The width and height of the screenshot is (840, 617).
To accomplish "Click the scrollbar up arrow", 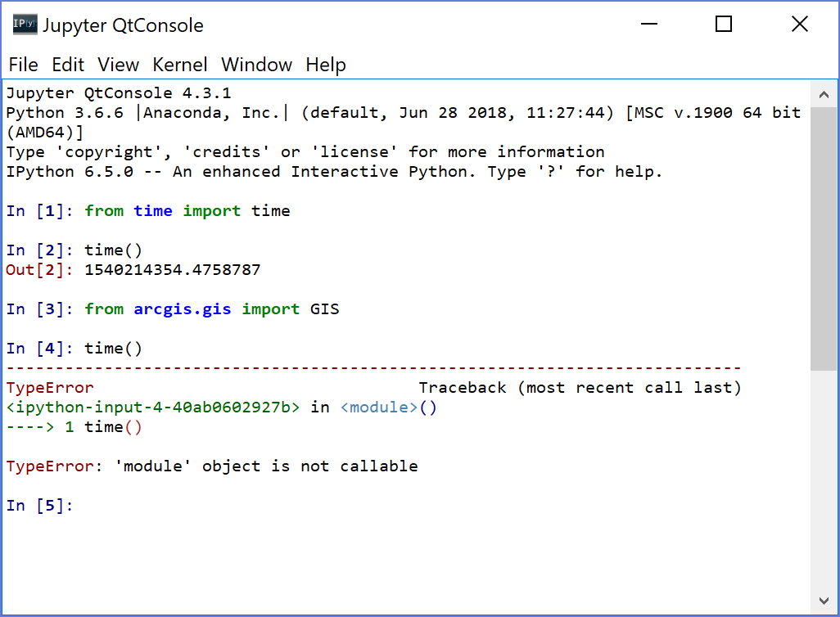I will [x=824, y=90].
